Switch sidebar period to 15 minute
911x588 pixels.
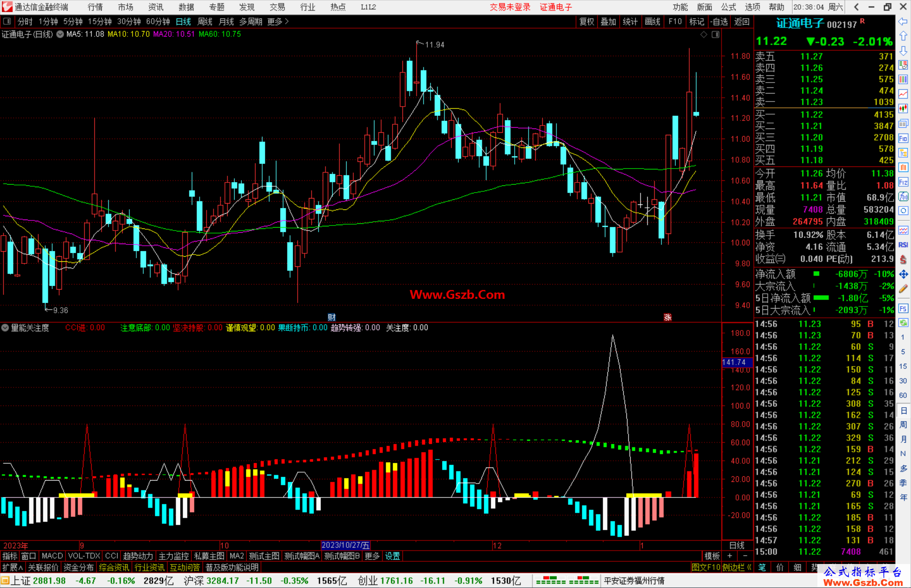[903, 366]
